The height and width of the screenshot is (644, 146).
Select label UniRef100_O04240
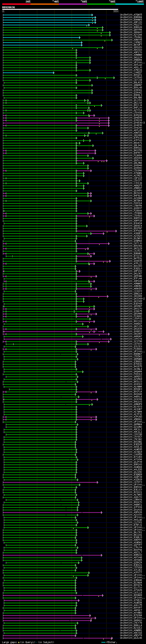[x=131, y=128]
